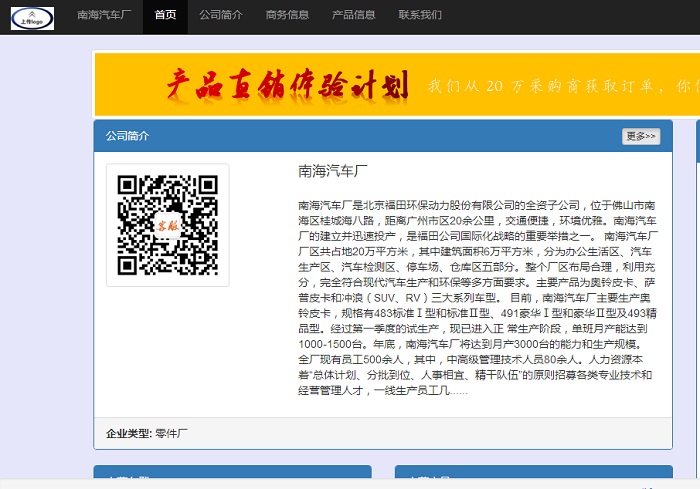700x489 pixels.
Task: Click the scrolling marquee text in banner
Action: 560,86
